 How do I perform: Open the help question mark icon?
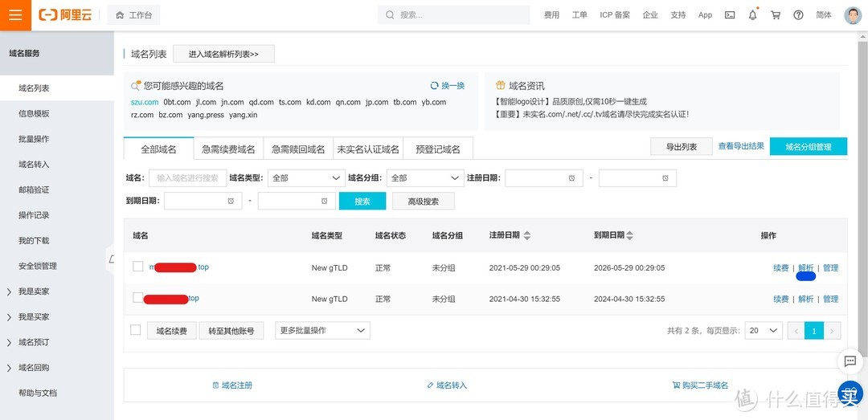(798, 15)
